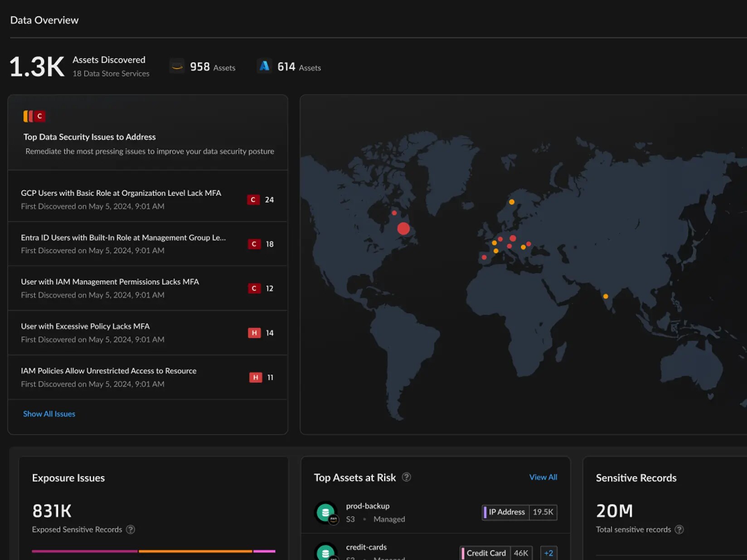The image size is (747, 560).
Task: Expand the +2 tags on credit-cards asset
Action: [x=548, y=553]
